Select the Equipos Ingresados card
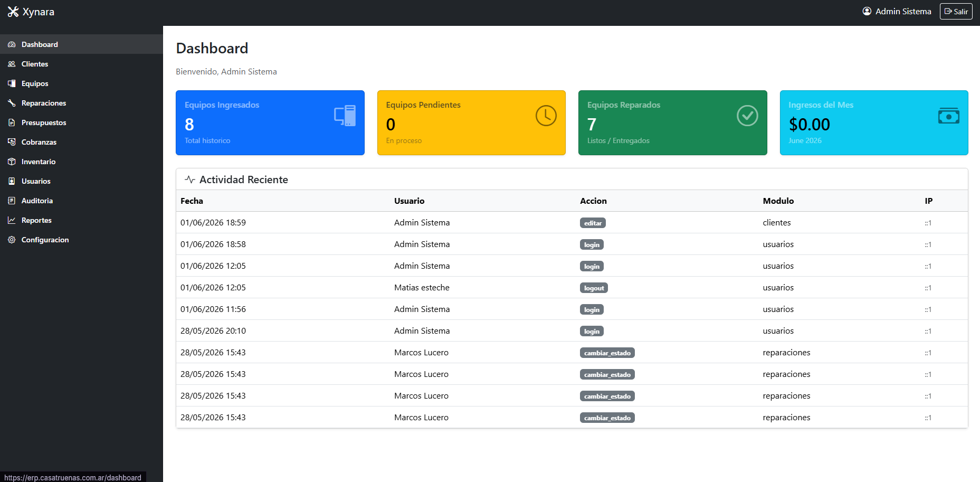The image size is (980, 482). coord(270,122)
